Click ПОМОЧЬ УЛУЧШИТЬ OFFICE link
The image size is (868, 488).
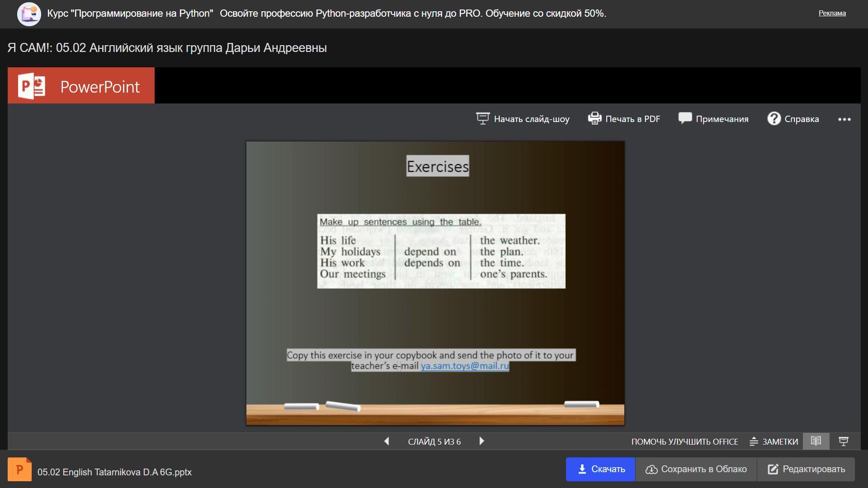(x=684, y=441)
